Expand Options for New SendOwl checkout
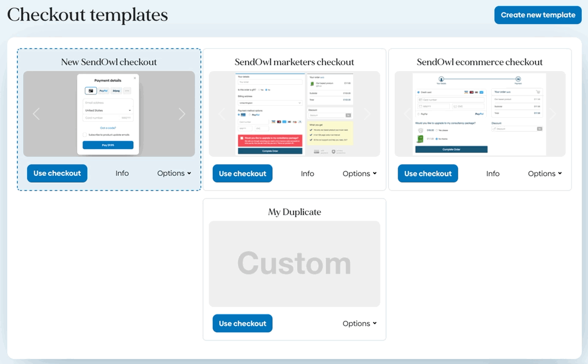Screen dimensions: 588x364 coord(174,173)
